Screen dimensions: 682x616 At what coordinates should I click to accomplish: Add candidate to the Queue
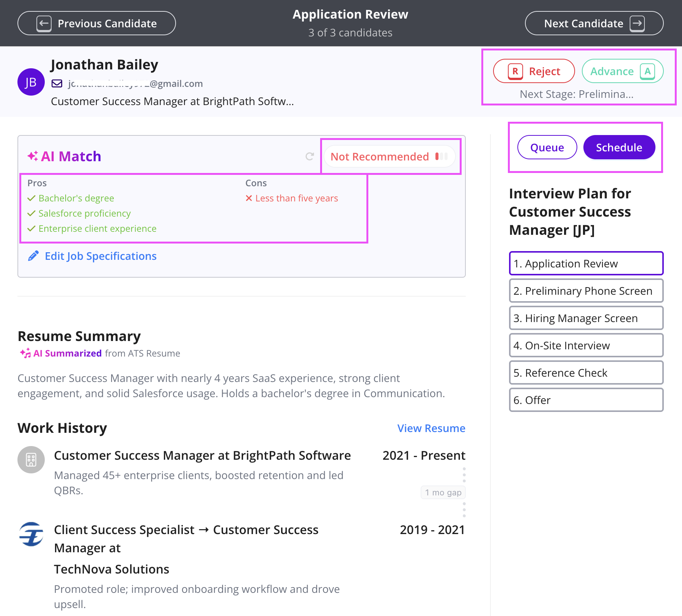point(547,148)
